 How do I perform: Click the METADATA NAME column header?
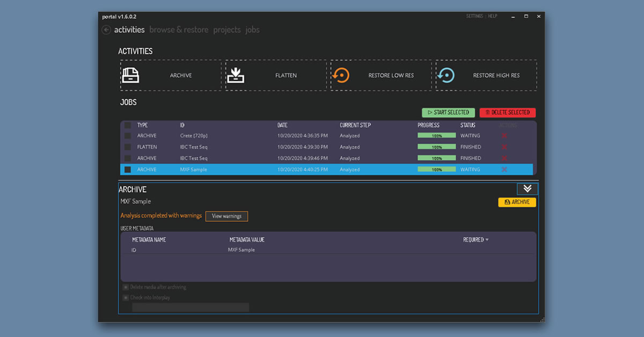click(x=149, y=240)
